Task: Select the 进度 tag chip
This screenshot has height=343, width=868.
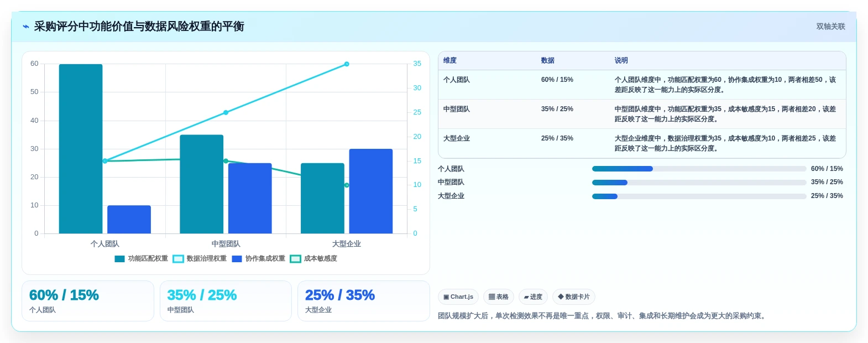Action: [x=533, y=297]
